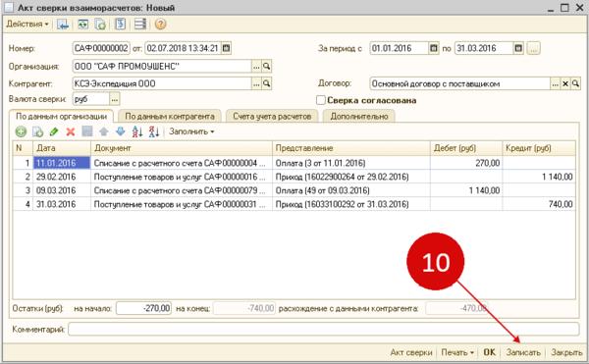Click the green refresh toolbar icon
The image size is (589, 364).
click(x=82, y=24)
